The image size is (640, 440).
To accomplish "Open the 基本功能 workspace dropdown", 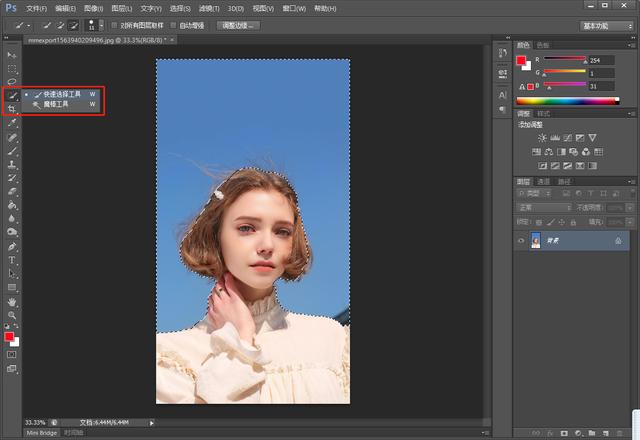I will tap(607, 26).
